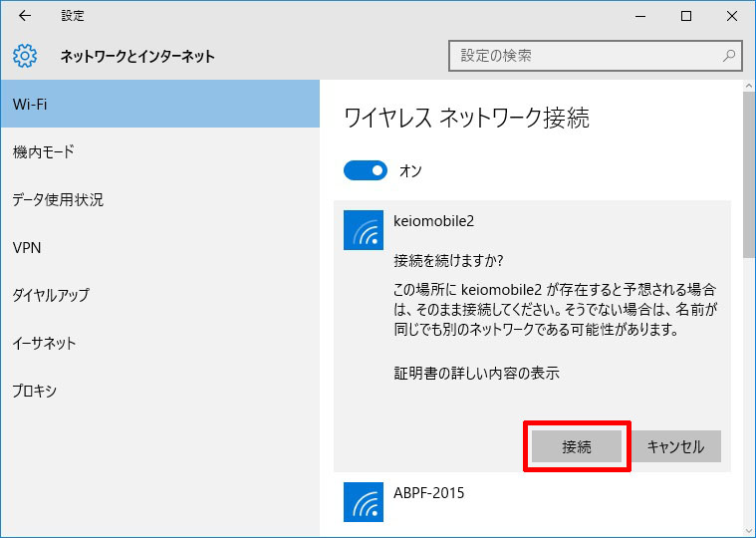Click the search magnifier icon
The width and height of the screenshot is (756, 538).
(x=729, y=56)
